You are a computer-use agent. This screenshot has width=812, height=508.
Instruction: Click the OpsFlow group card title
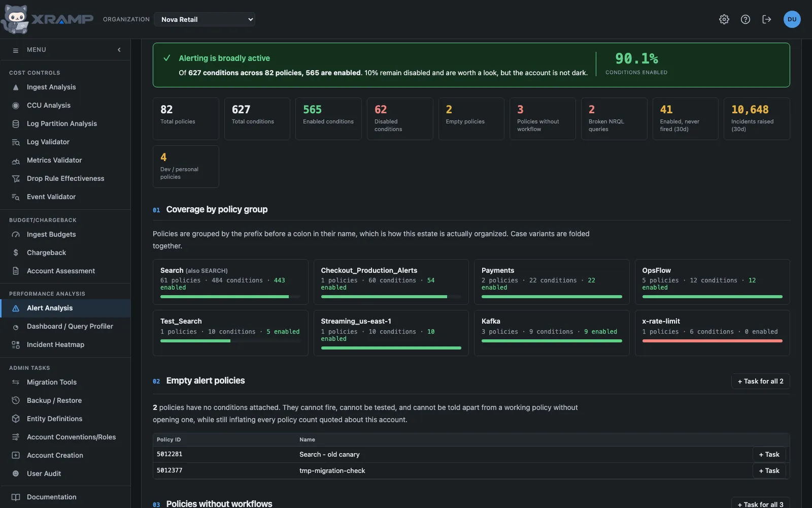point(656,271)
